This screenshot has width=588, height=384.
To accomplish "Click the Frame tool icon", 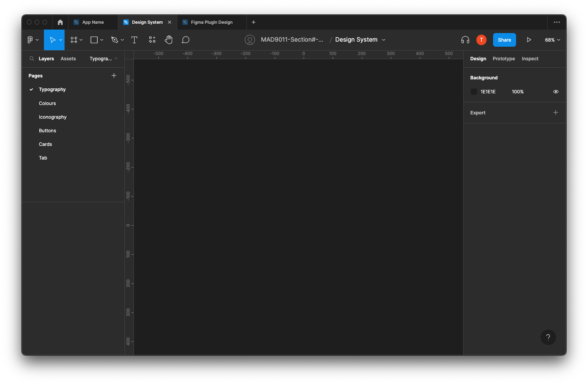I will 73,40.
